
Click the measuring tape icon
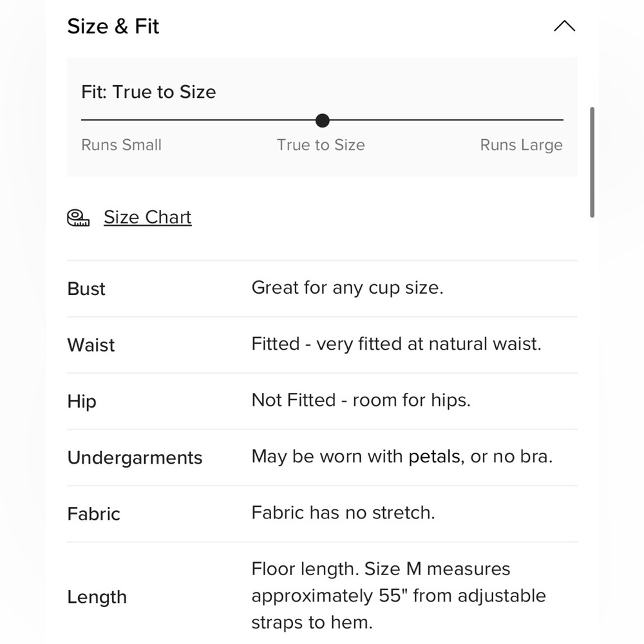(x=78, y=218)
